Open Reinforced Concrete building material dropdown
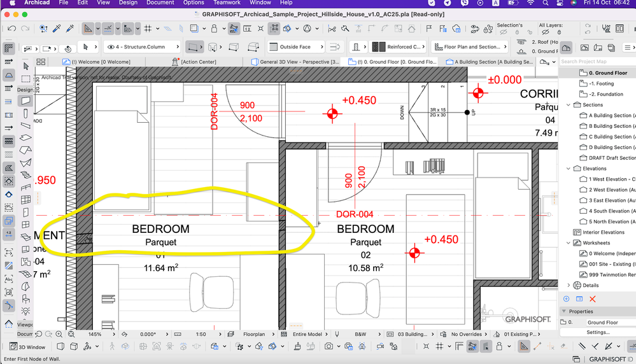The image size is (636, 364). [x=399, y=47]
